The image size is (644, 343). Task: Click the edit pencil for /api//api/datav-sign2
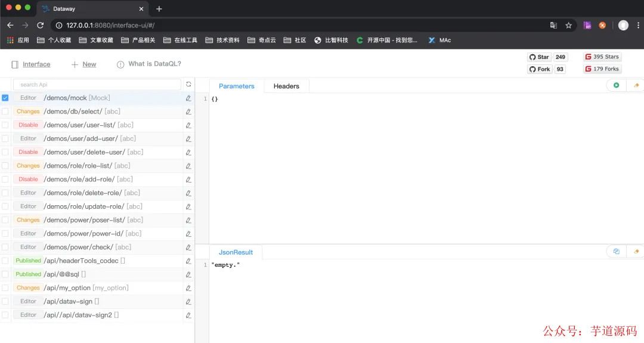click(188, 315)
